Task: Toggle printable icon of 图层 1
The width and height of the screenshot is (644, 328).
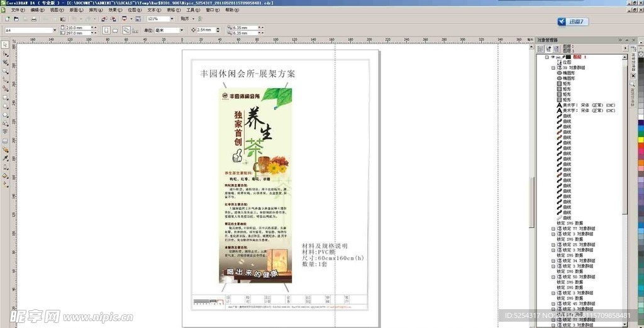Action: coord(558,57)
